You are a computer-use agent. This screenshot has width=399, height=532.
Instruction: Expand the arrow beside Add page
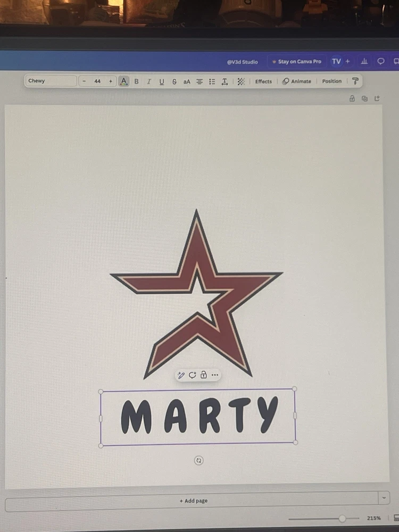[384, 498]
